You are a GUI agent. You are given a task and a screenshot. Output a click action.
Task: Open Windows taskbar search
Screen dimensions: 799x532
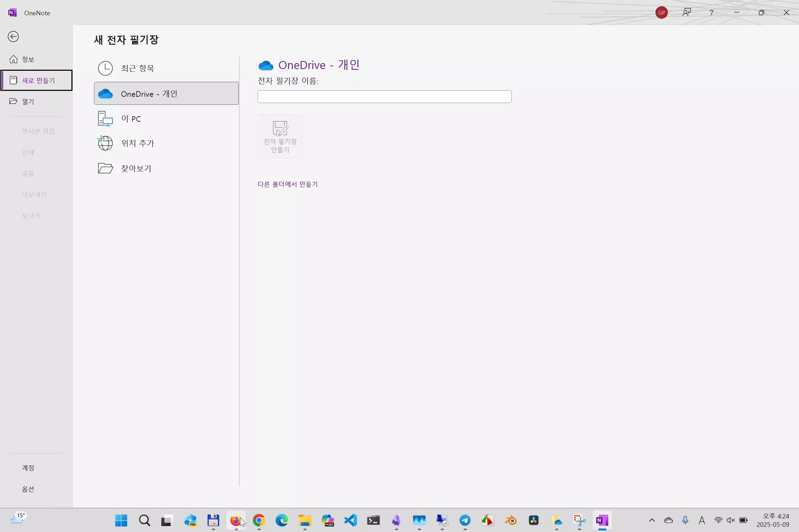144,521
